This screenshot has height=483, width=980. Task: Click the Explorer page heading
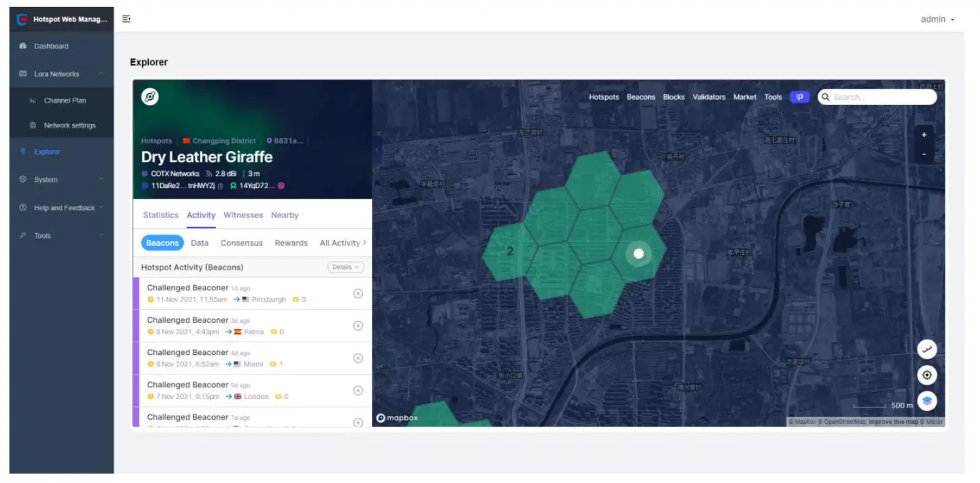click(x=149, y=62)
